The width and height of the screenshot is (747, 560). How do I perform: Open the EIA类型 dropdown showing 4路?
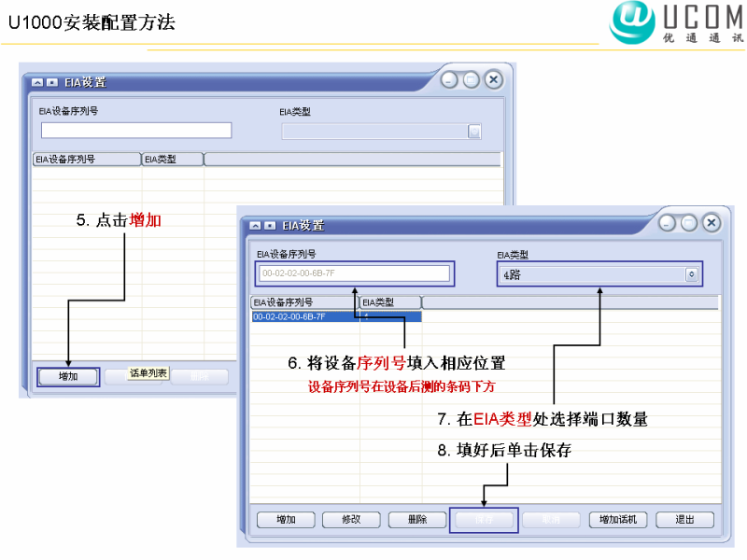click(600, 274)
